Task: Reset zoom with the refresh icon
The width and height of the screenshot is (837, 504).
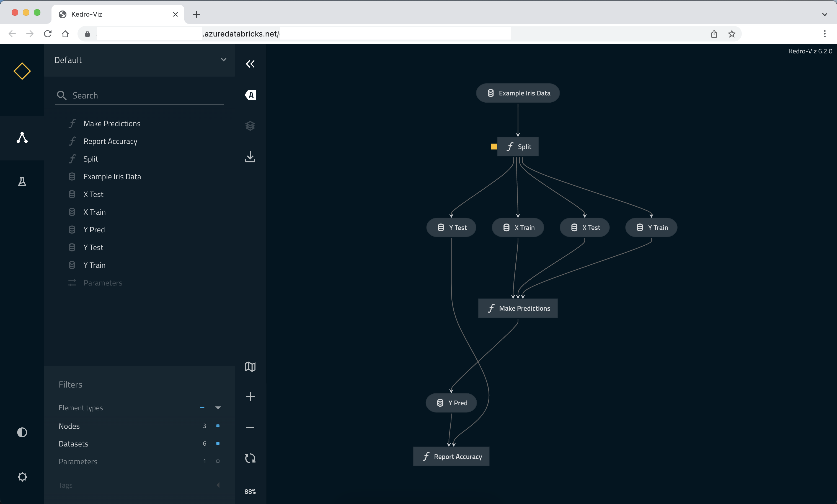Action: pos(250,459)
